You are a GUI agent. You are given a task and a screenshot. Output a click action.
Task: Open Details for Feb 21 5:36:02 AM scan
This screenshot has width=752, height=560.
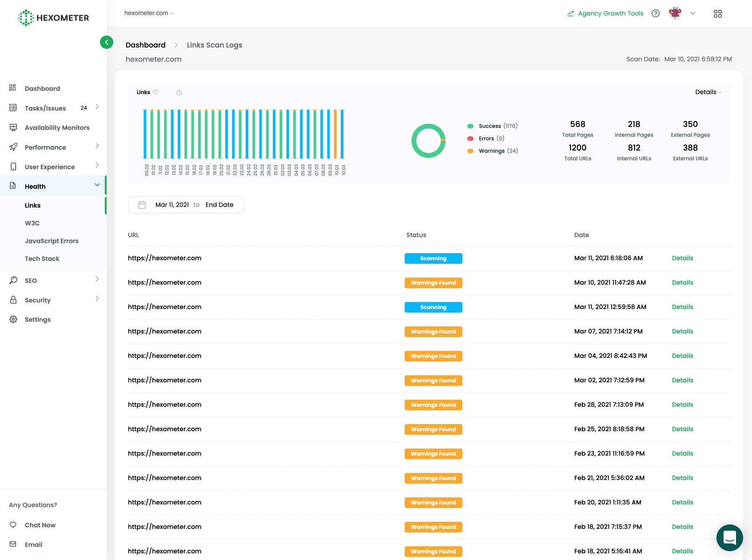[683, 478]
